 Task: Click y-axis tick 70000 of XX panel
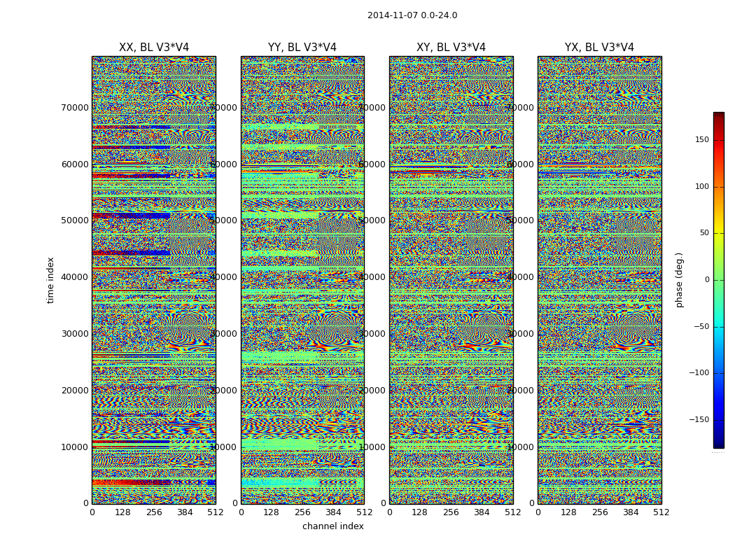point(74,107)
